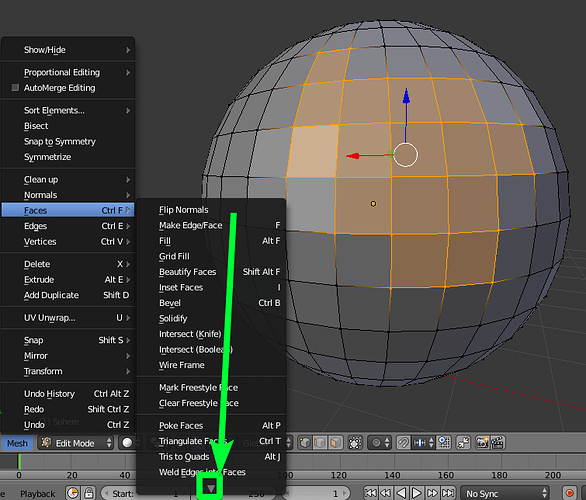The image size is (586, 500).
Task: Expand the Normals submenu
Action: pos(68,195)
